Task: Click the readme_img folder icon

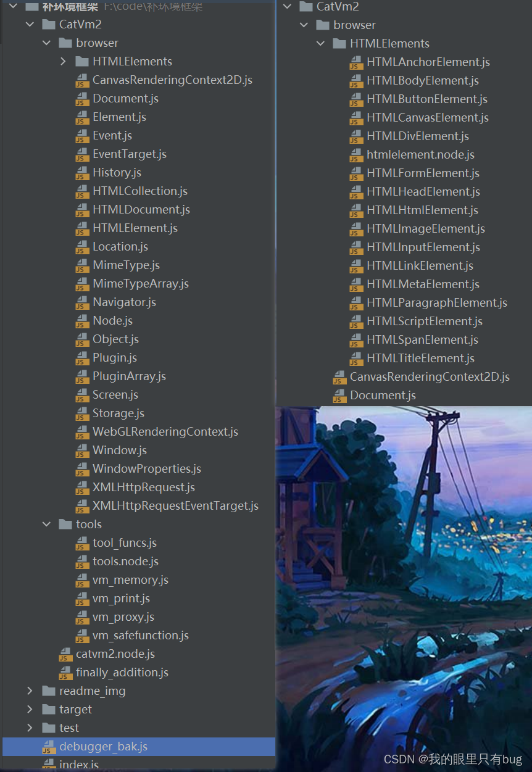Action: click(49, 691)
